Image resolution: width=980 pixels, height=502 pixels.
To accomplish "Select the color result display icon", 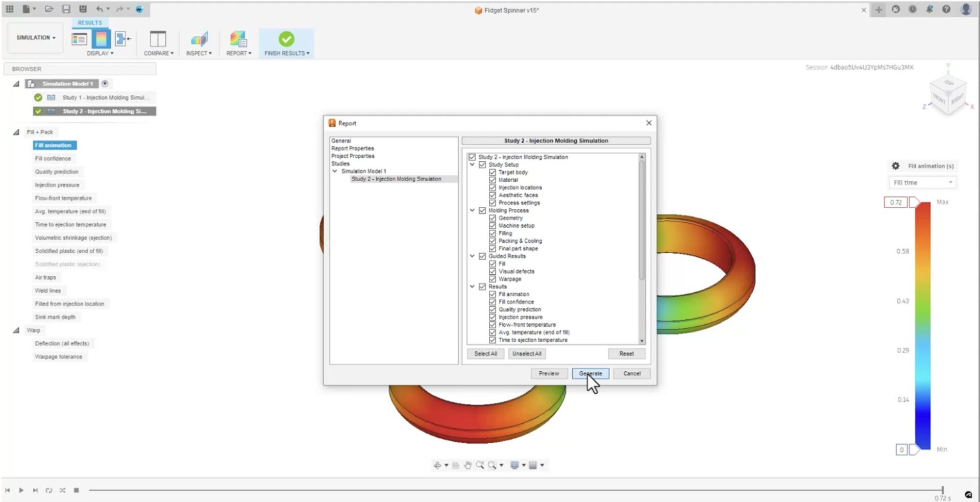I will [101, 39].
